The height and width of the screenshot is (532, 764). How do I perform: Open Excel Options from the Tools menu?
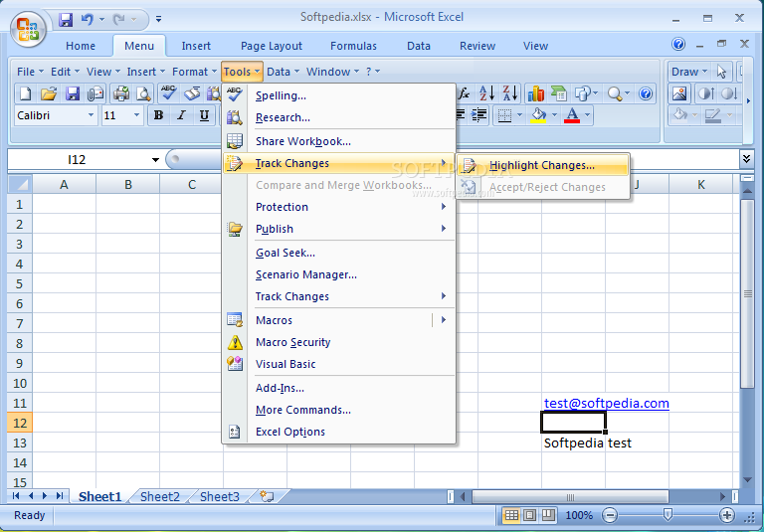tap(338, 432)
